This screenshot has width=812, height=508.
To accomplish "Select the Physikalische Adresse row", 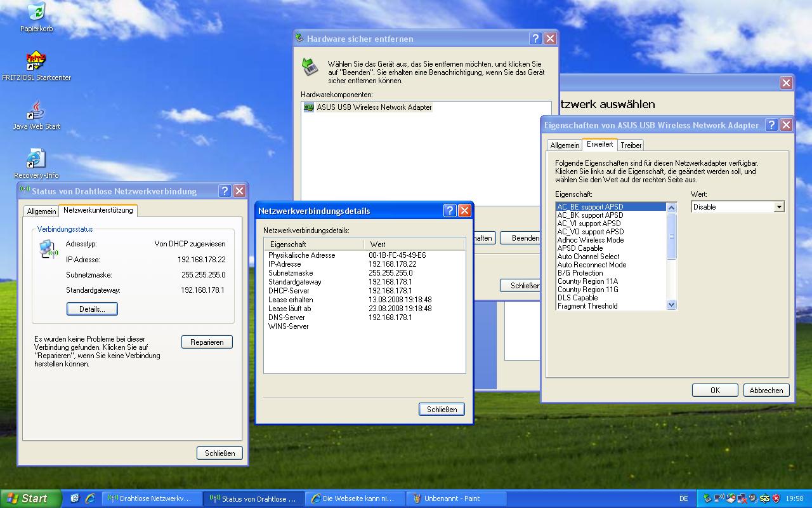I will [x=365, y=255].
